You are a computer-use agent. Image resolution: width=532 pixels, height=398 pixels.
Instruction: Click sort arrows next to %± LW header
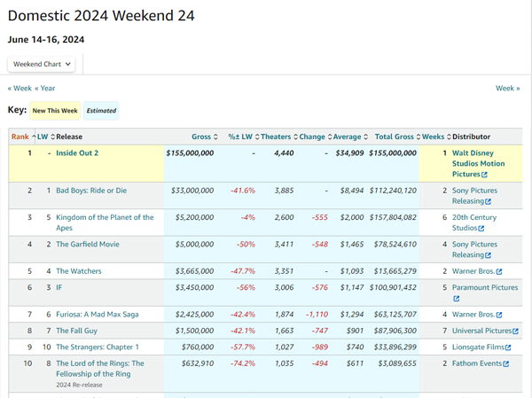257,137
